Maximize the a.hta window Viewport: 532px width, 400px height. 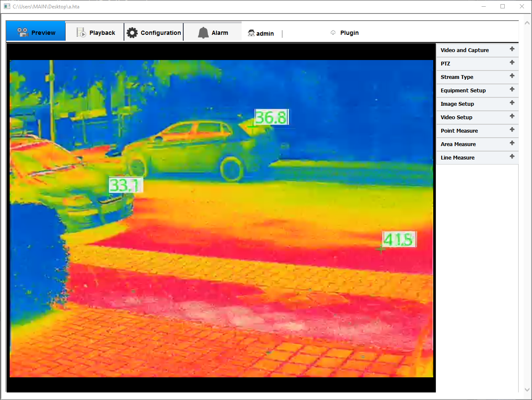[503, 6]
